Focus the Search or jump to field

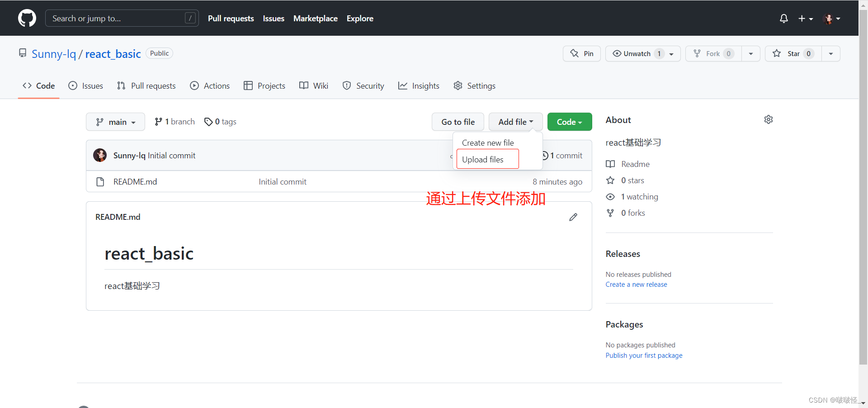click(122, 18)
